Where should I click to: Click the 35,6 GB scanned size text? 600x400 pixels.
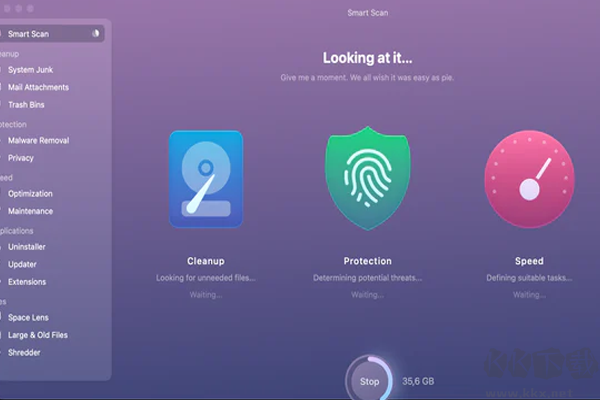418,381
